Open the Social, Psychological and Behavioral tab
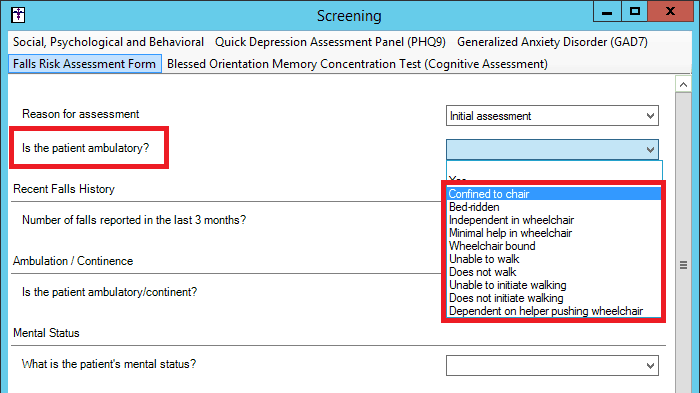 [x=108, y=42]
